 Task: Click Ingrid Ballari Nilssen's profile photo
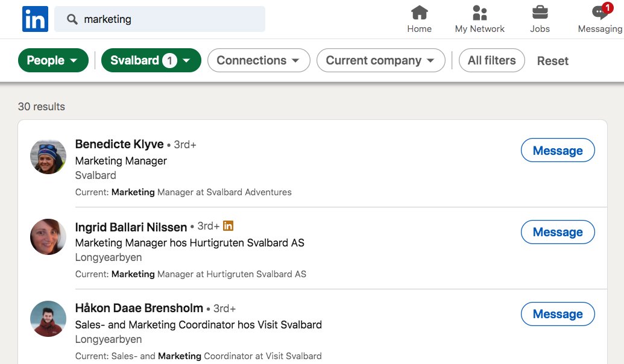tap(48, 237)
